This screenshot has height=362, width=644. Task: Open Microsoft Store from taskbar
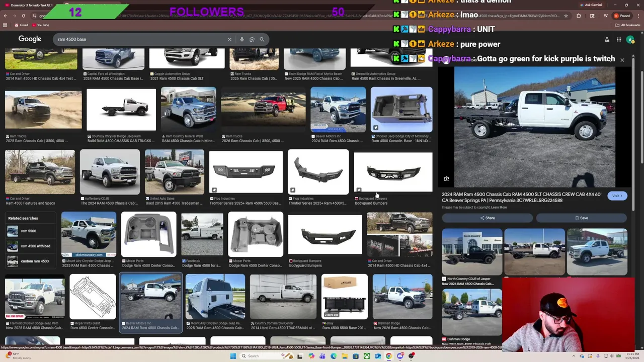(x=356, y=356)
